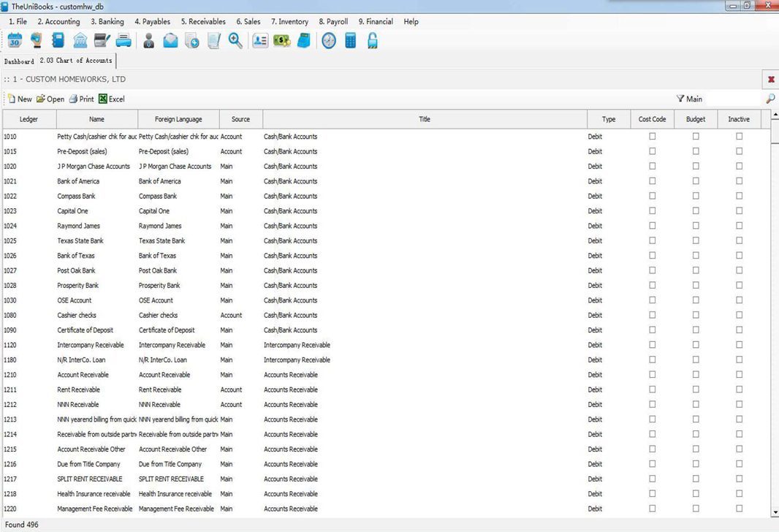Toggle Cost Code checkbox for ledger 1010
The image size is (779, 532).
[x=653, y=137]
